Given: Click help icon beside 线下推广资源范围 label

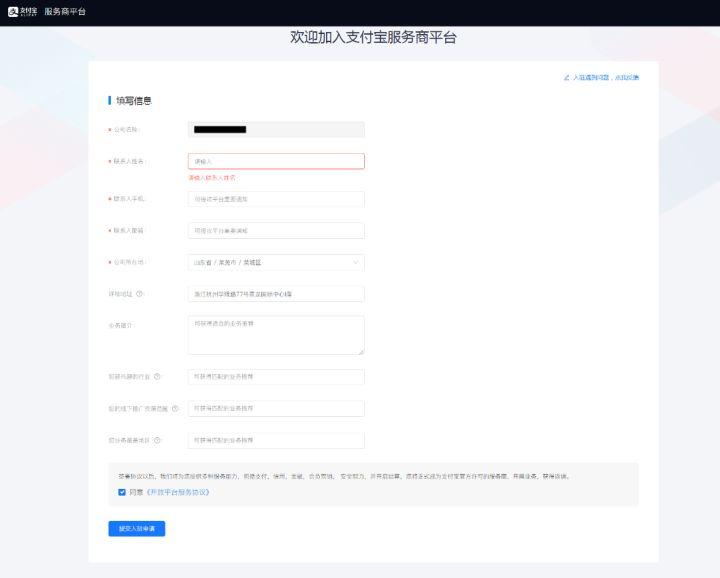Looking at the screenshot, I should click(174, 408).
